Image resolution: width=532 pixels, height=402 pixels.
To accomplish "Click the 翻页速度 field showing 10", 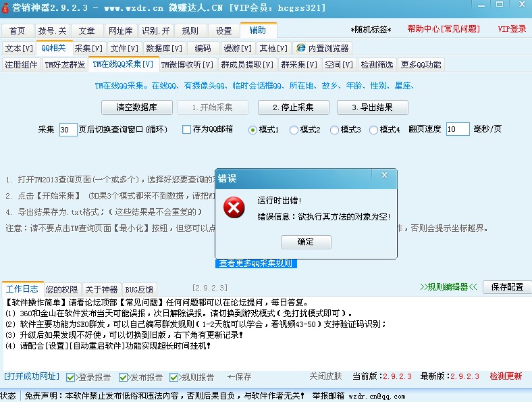I will (458, 129).
